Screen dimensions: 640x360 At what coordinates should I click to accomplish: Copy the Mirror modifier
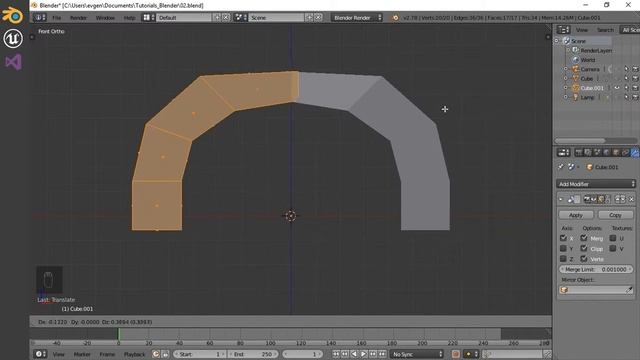[x=615, y=215]
